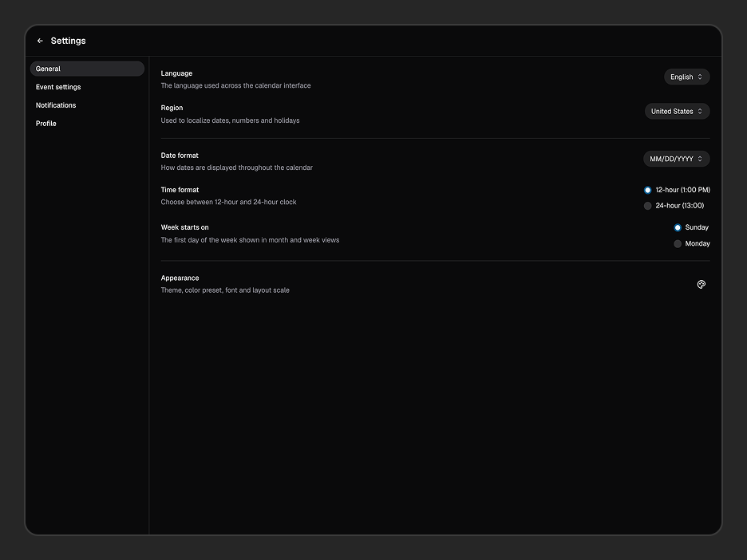This screenshot has height=560, width=747.
Task: Open the MM/DD/YYYY date format dropdown
Action: pos(677,159)
